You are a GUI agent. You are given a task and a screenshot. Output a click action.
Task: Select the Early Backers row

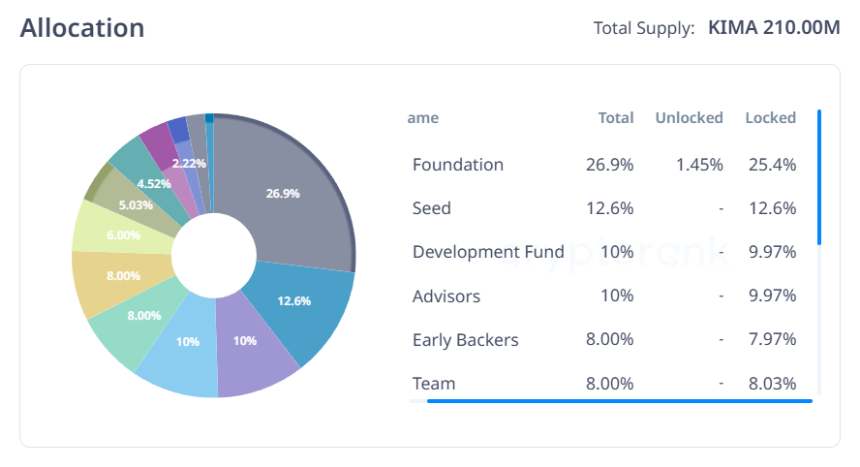[604, 340]
